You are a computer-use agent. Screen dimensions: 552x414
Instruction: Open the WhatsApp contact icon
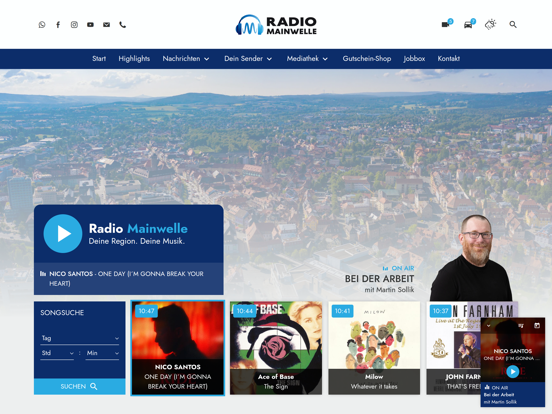42,25
